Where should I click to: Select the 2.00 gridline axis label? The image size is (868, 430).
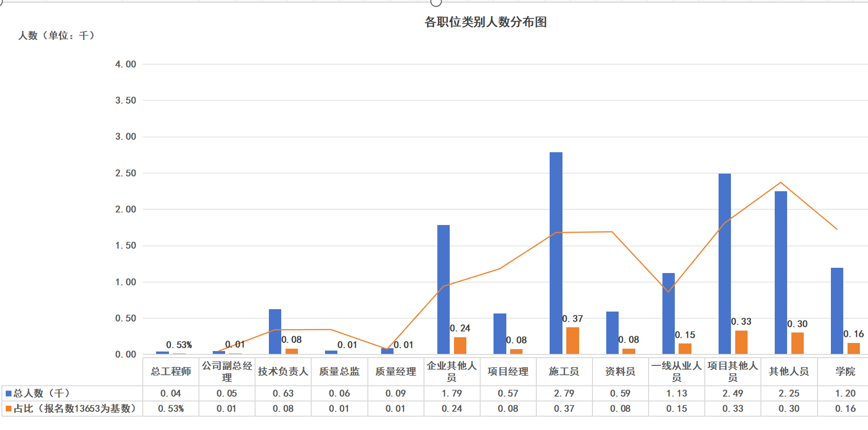tap(126, 209)
